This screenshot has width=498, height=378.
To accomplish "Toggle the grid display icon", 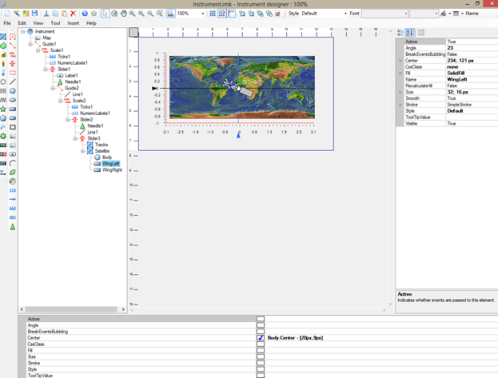I will click(x=212, y=13).
